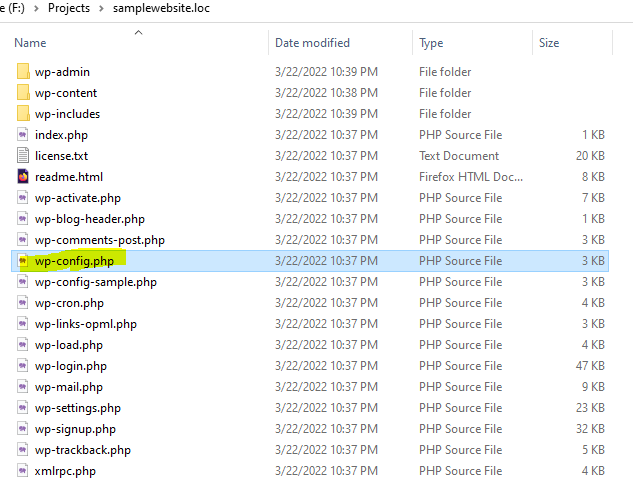Click the wp-login.php file icon
Viewport: 633px width, 489px height.
point(23,365)
